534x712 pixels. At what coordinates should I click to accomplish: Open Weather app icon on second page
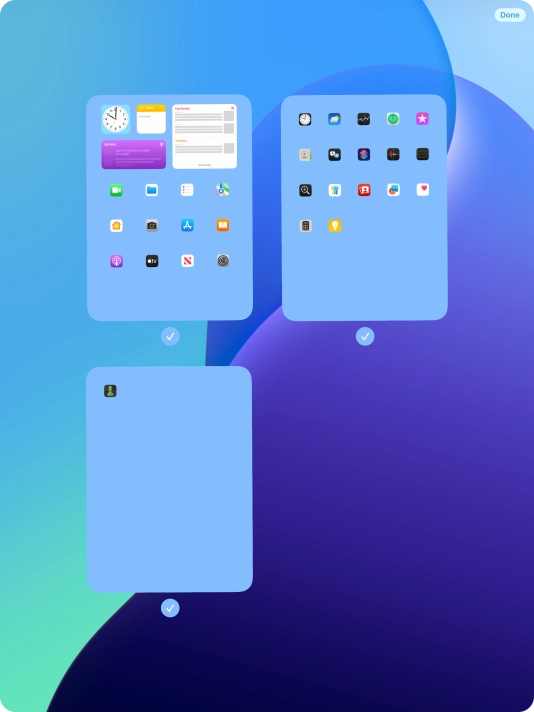click(x=334, y=119)
